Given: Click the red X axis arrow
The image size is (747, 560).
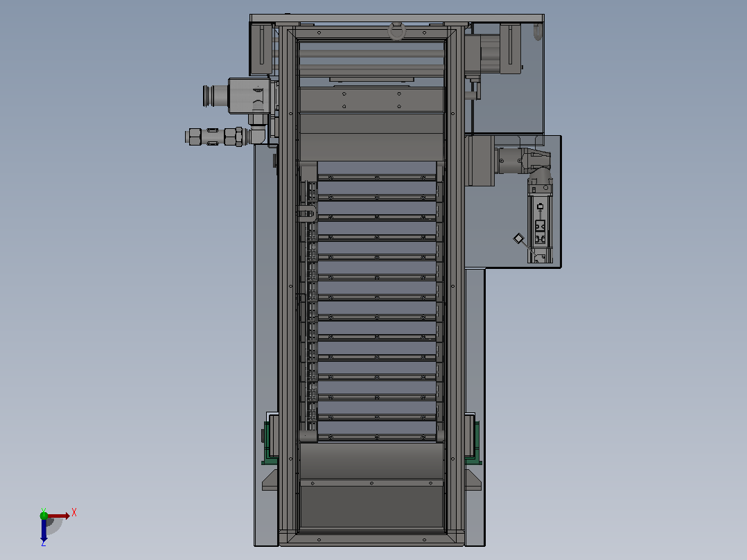Looking at the screenshot, I should pyautogui.click(x=58, y=516).
